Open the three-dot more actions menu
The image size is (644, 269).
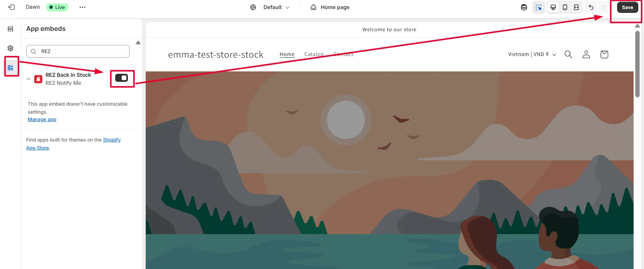pos(82,7)
